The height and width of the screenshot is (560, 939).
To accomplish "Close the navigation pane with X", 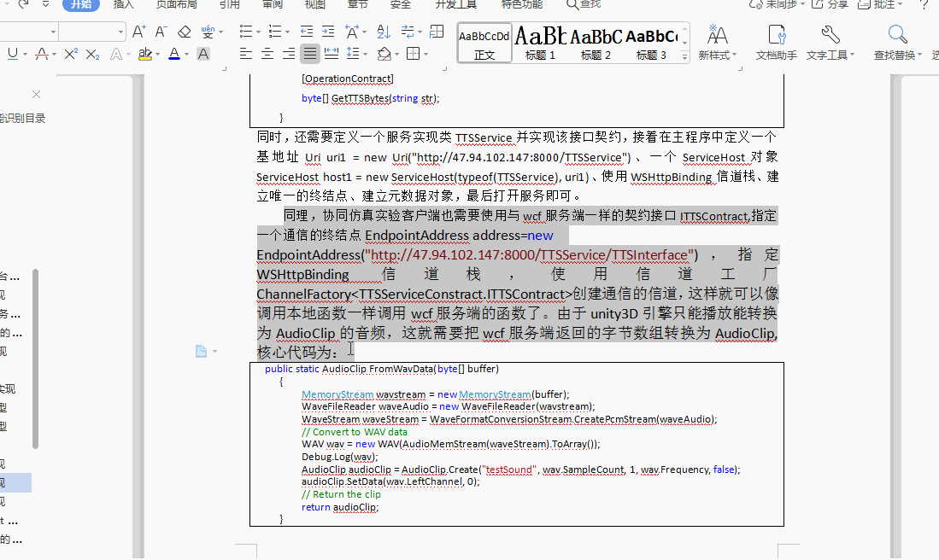I will pyautogui.click(x=36, y=95).
